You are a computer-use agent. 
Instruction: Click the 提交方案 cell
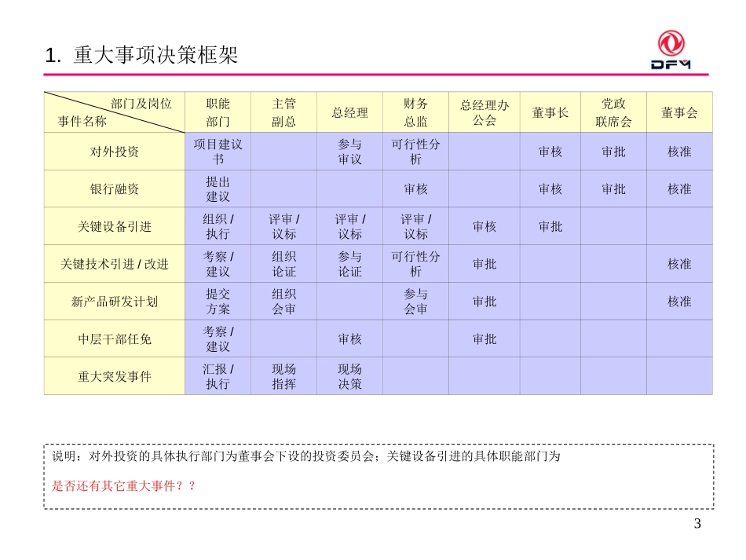pyautogui.click(x=218, y=302)
